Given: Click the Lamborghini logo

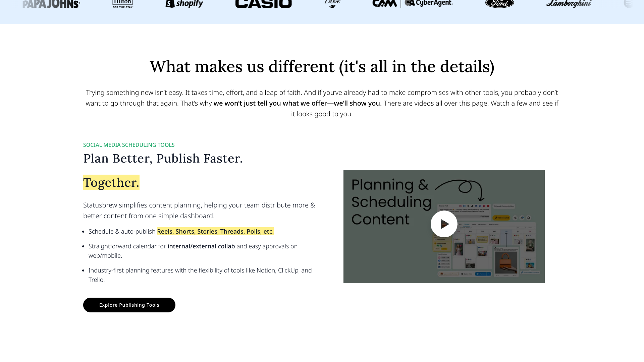Looking at the screenshot, I should [569, 4].
